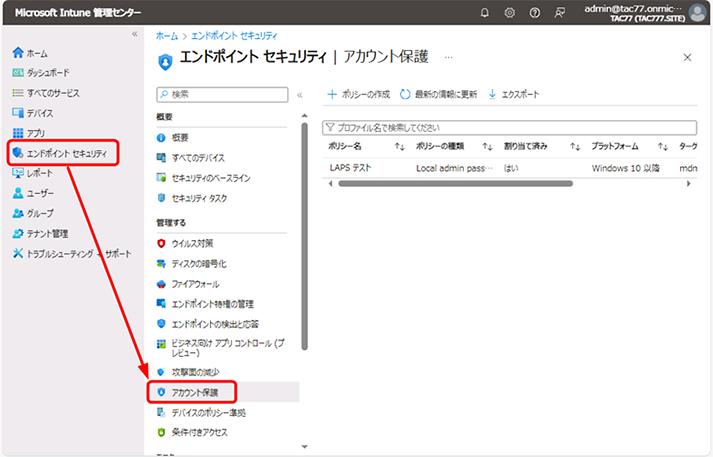Screen dimensions: 713x457
Task: Click the エンドポイント特権の管理 icon
Action: [x=161, y=303]
